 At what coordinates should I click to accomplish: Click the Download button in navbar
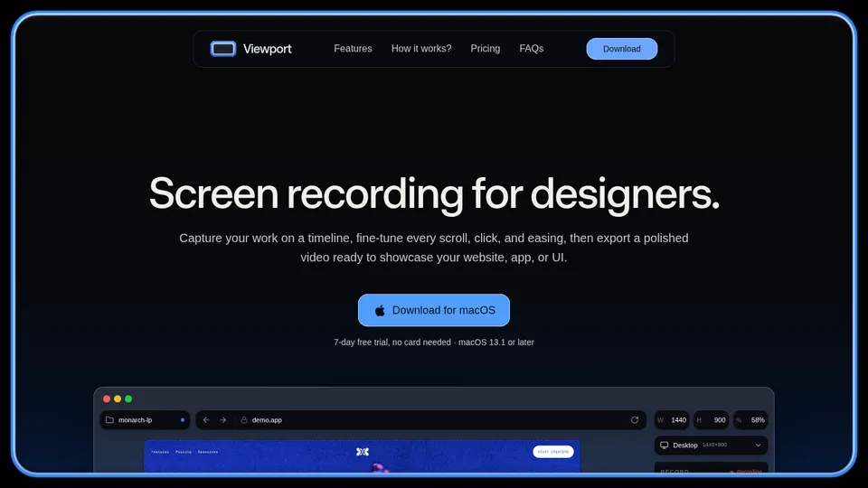[622, 49]
